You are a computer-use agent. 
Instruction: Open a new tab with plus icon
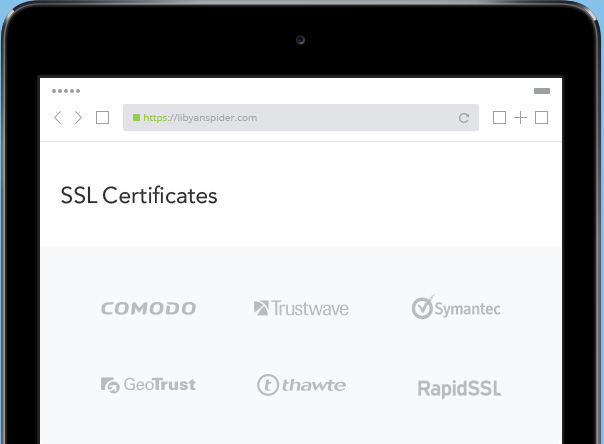520,117
